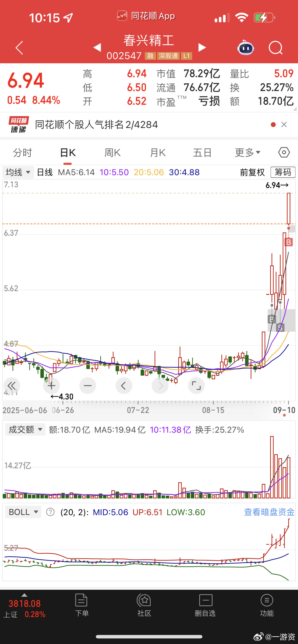This screenshot has height=644, width=298.
Task: Tap the tallest volume bar
Action: (x=272, y=467)
